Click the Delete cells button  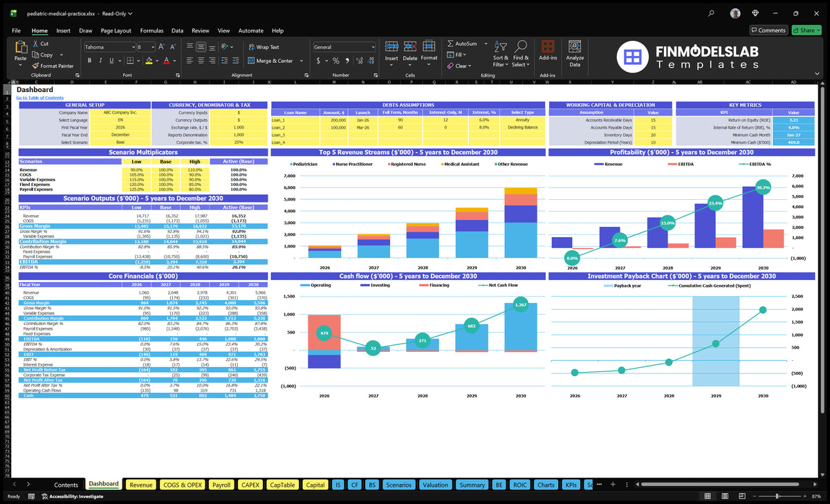410,52
